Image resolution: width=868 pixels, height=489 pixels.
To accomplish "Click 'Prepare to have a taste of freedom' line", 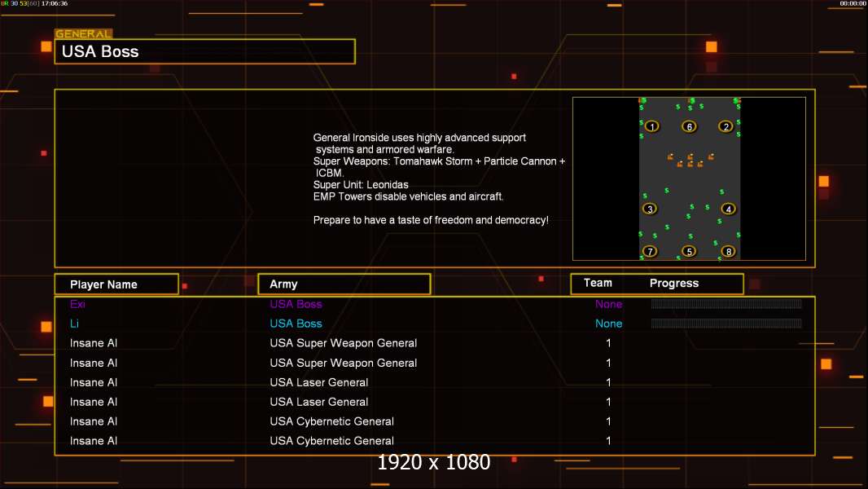I will [431, 220].
